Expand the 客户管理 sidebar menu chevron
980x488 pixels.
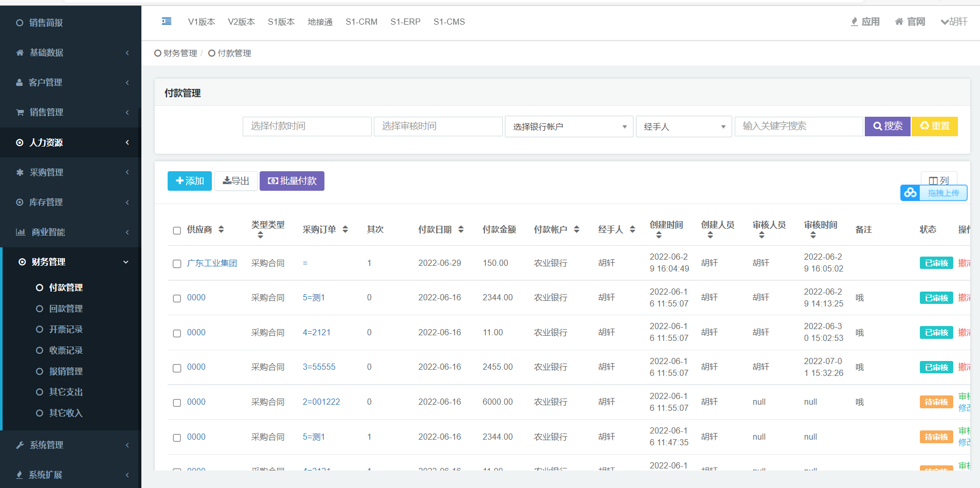click(x=127, y=82)
